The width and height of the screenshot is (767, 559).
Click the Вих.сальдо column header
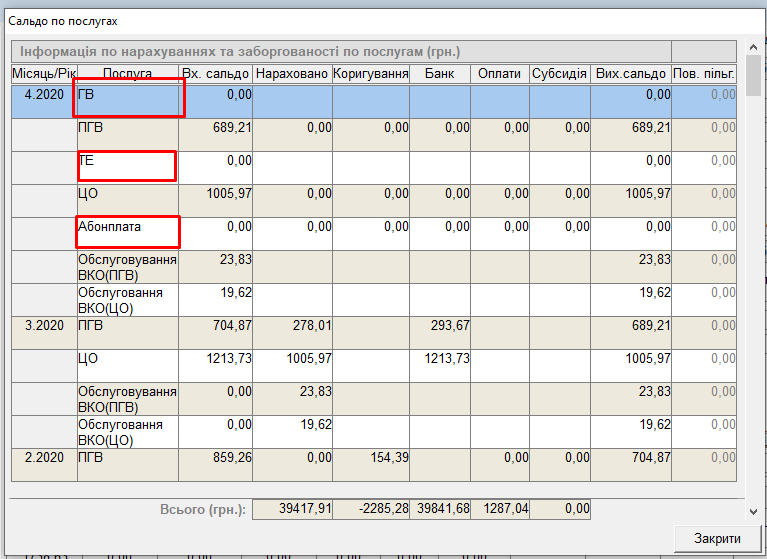630,74
